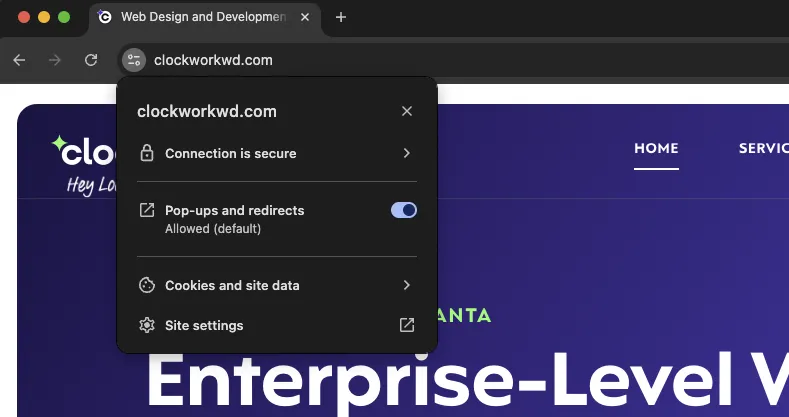
Task: Open Cookies and site data
Action: pyautogui.click(x=277, y=285)
